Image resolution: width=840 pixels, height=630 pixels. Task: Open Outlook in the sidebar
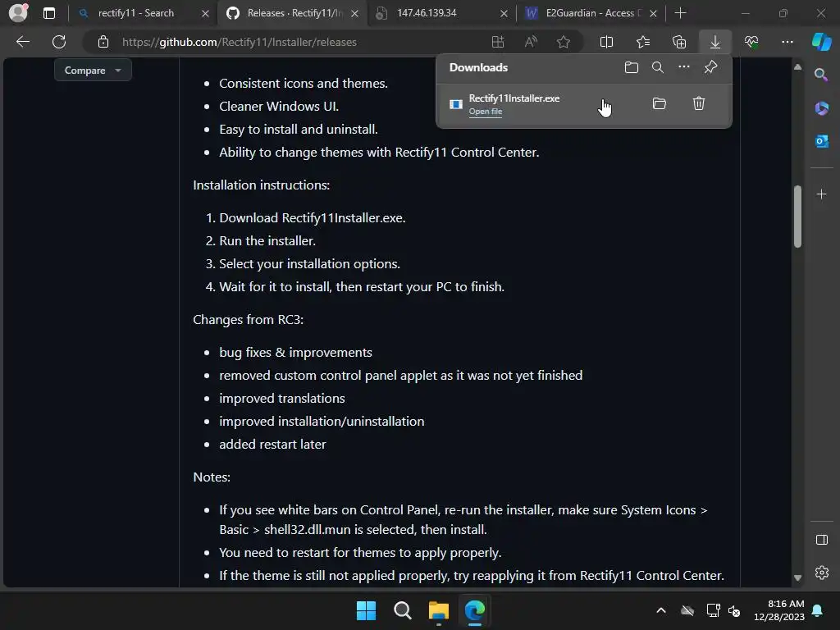(821, 141)
